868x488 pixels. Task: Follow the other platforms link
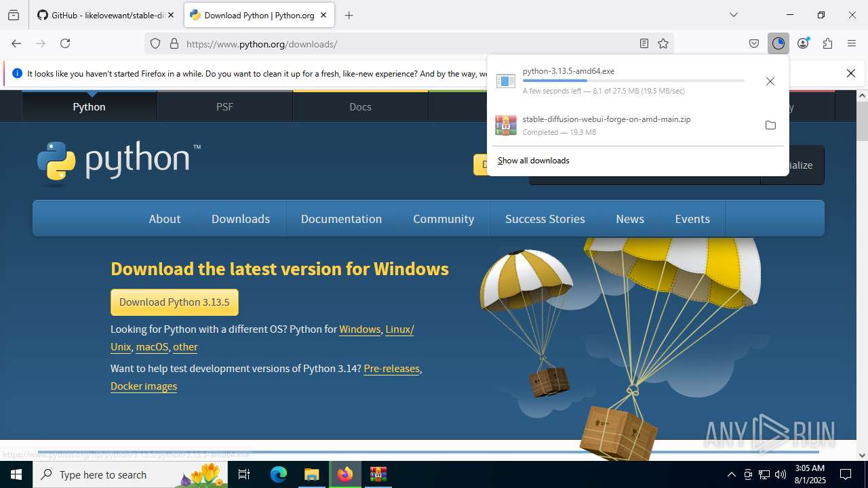point(185,347)
